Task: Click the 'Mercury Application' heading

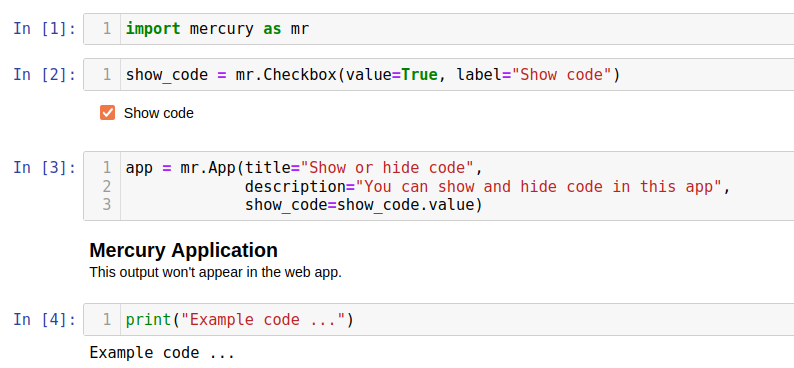Action: coord(184,251)
